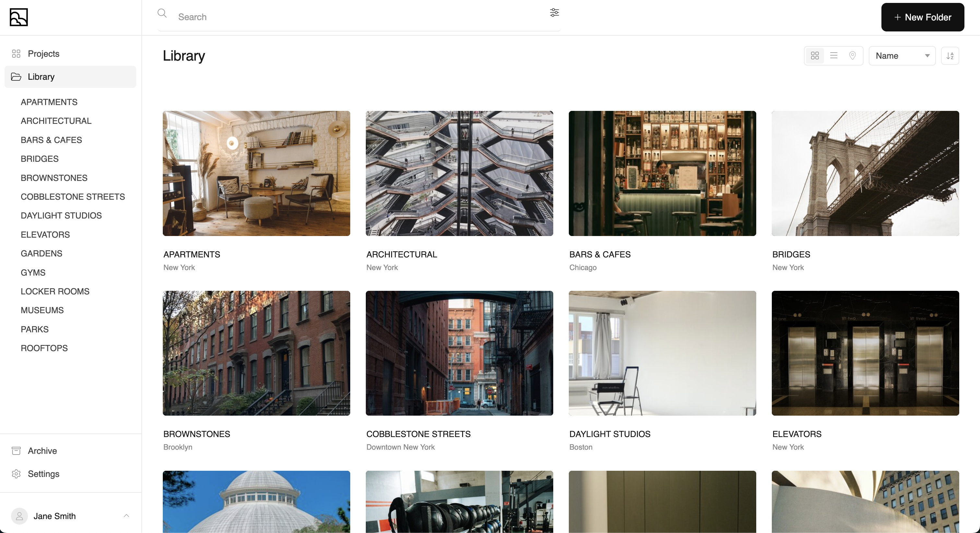Open search filter options icon

[x=554, y=13]
